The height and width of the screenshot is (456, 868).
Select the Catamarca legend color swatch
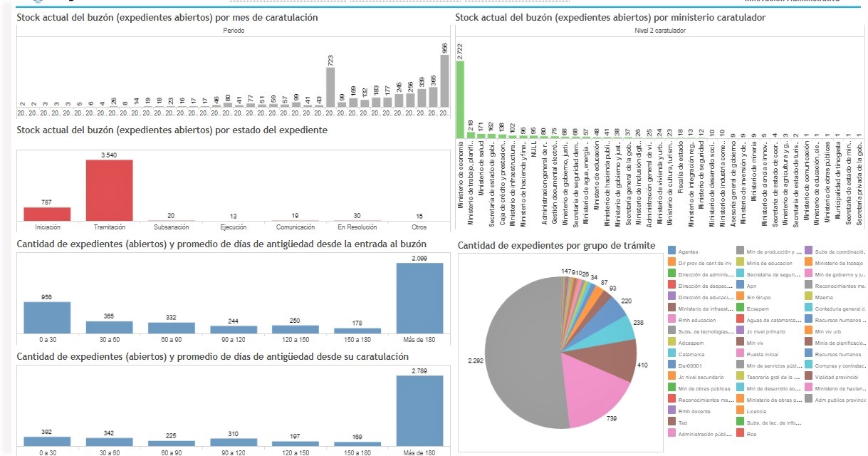click(x=672, y=354)
